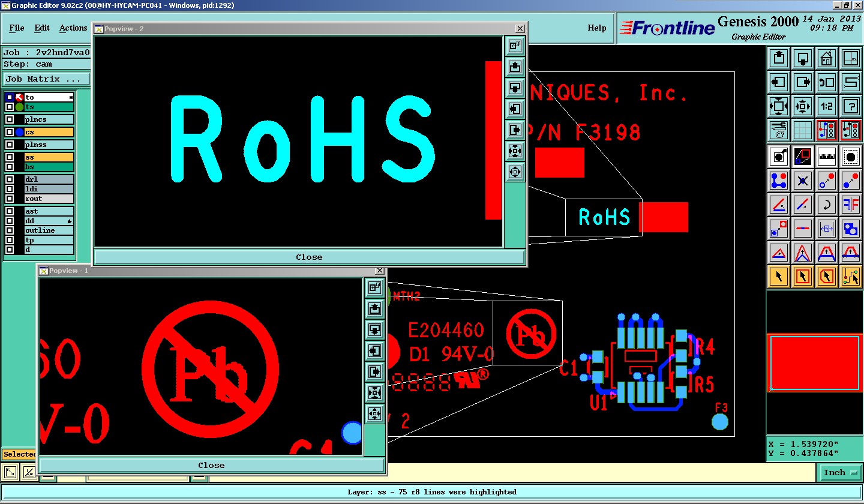
Task: Toggle the checkbox for layer bs
Action: 10,166
